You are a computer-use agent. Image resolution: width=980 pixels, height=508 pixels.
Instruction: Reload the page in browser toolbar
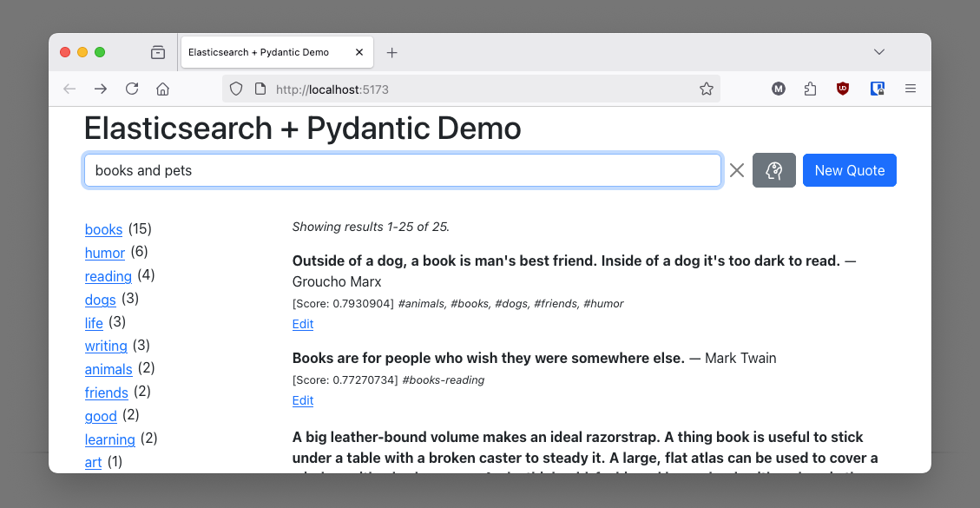click(132, 89)
